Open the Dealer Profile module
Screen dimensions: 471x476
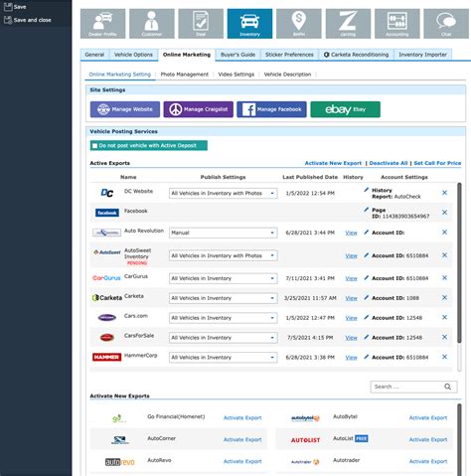102,24
